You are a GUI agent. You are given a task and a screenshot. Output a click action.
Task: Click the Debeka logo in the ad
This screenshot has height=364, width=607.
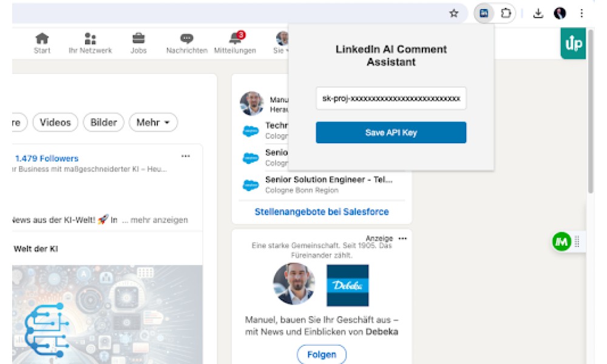[x=348, y=286]
